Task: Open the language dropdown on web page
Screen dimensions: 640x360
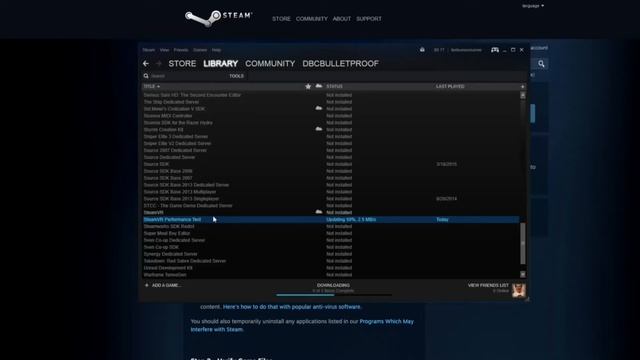Action: [x=533, y=6]
